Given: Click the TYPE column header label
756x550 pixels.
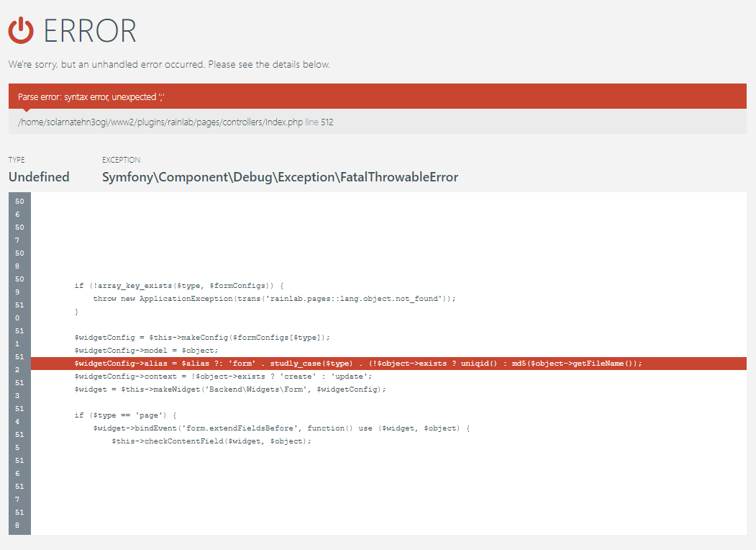Looking at the screenshot, I should [16, 160].
